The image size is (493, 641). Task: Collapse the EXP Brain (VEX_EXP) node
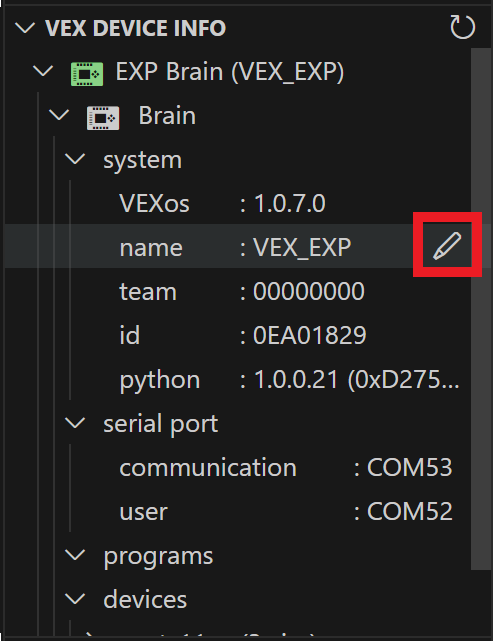click(43, 71)
